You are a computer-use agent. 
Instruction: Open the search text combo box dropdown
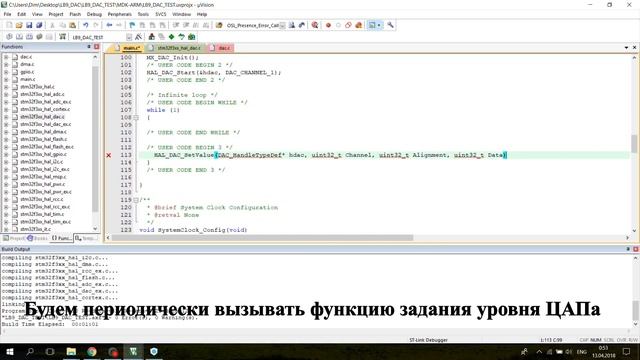tap(282, 25)
